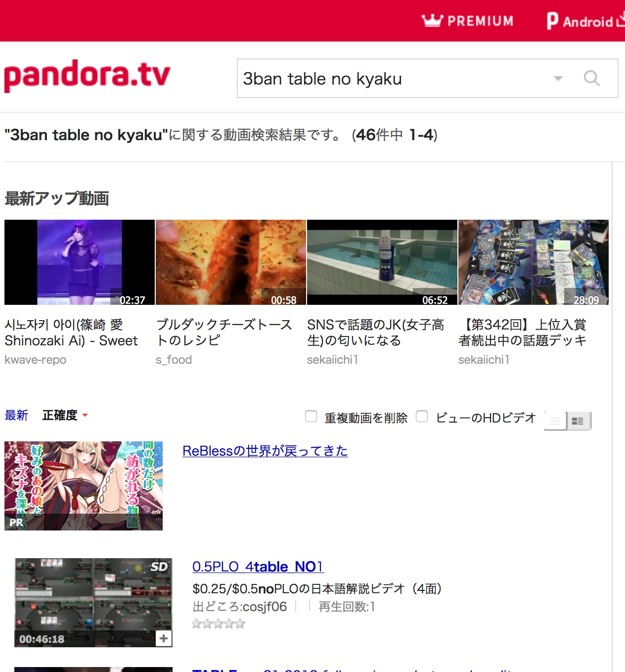Open title 'ブルダックチーズトーストのレシピ'
Image resolution: width=625 pixels, height=672 pixels.
[x=224, y=333]
